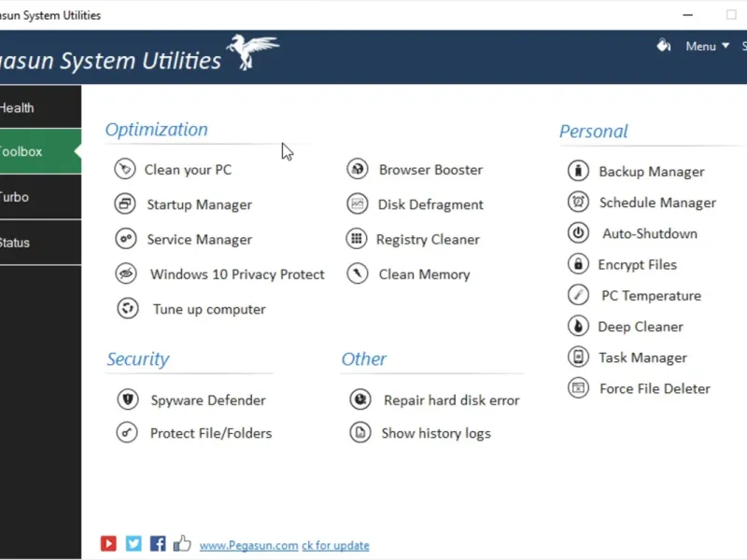Open the Task Manager icon

578,357
